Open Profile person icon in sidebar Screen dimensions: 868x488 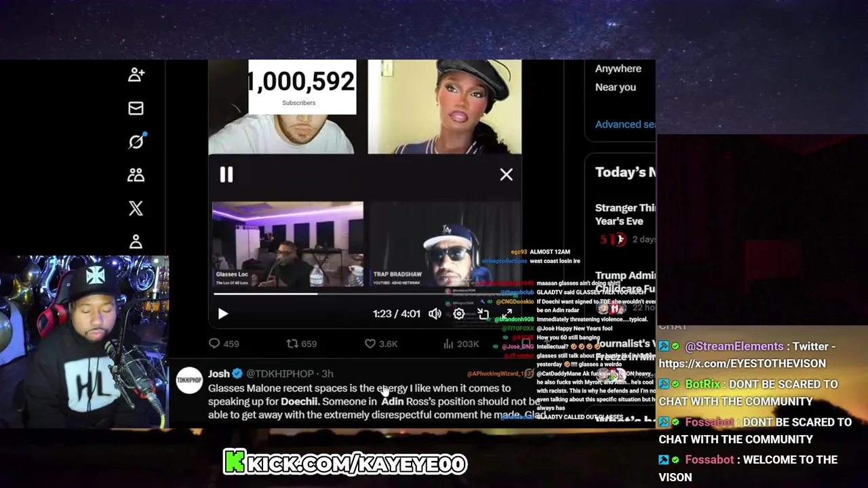[136, 241]
